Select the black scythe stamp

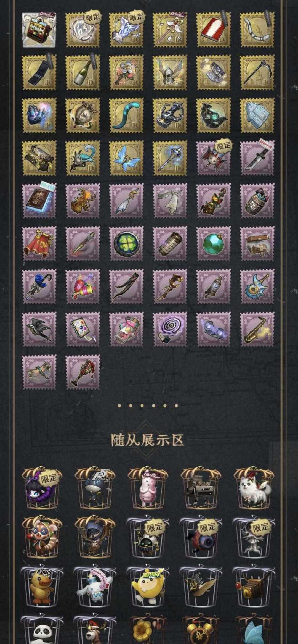click(x=257, y=72)
